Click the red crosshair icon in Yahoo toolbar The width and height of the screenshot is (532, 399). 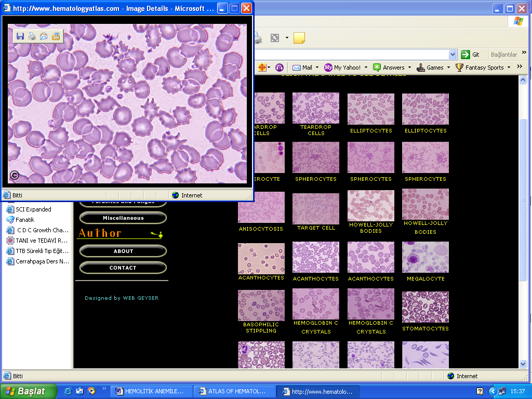click(x=262, y=68)
